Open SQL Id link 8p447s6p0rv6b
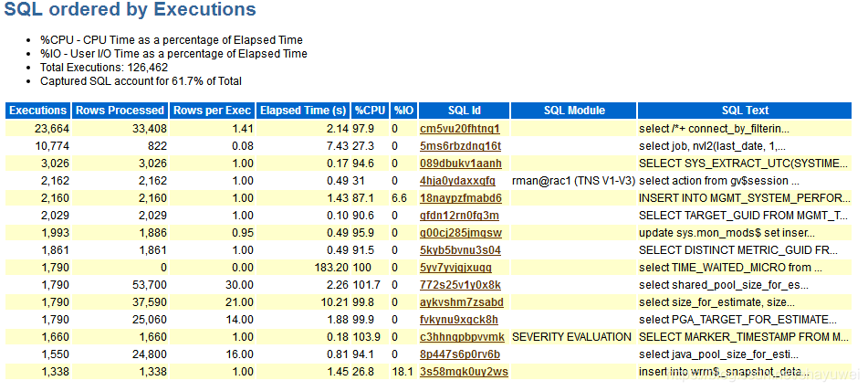The image size is (868, 391). [460, 354]
